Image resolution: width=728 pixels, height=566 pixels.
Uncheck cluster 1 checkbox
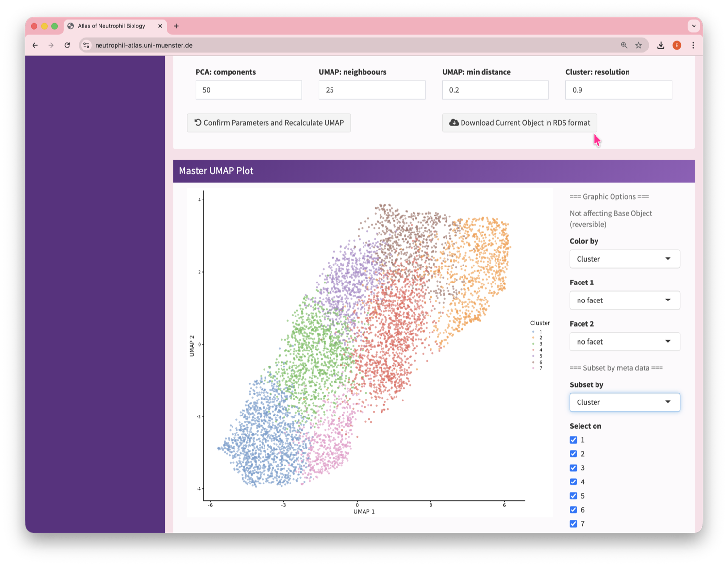point(573,440)
